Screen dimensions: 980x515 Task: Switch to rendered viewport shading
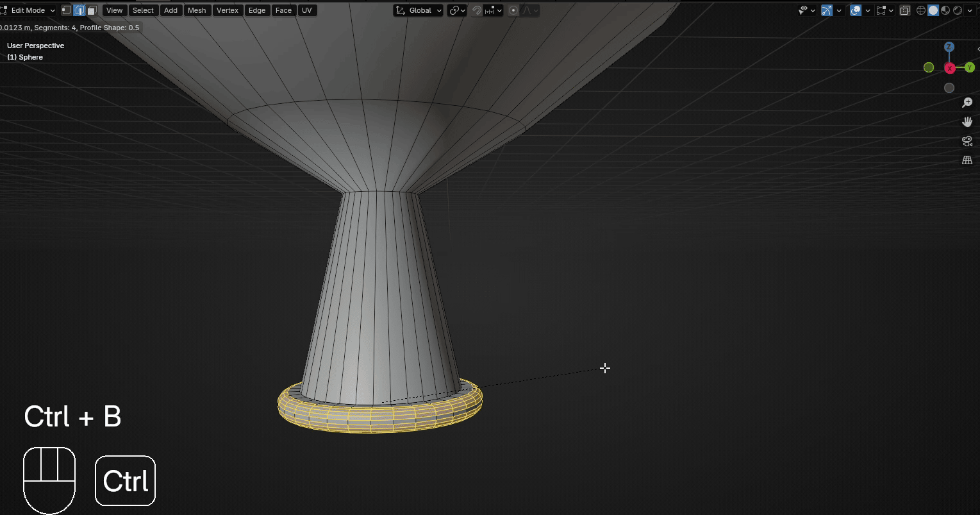[957, 10]
